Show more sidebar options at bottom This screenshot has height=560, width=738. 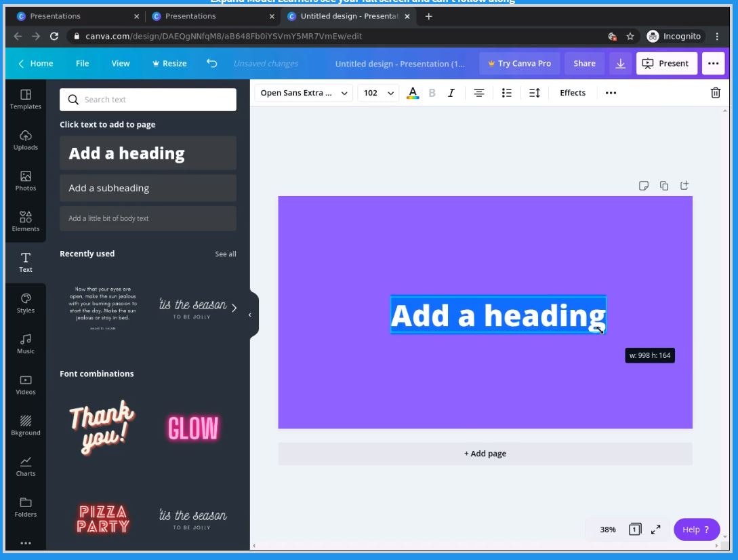26,543
